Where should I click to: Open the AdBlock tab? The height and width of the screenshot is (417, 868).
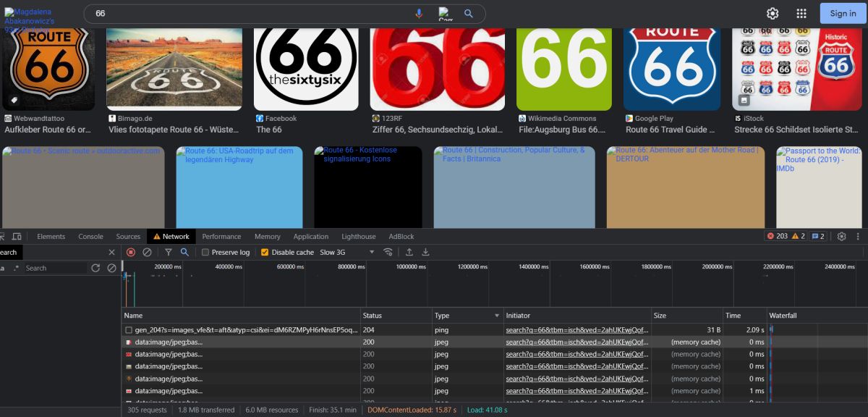click(x=401, y=236)
